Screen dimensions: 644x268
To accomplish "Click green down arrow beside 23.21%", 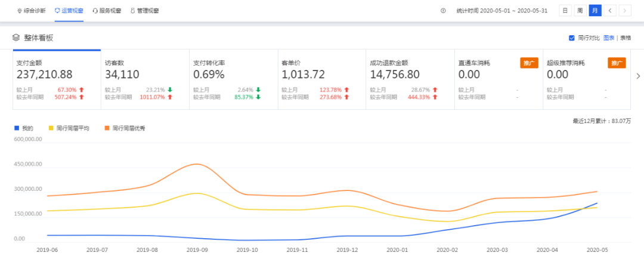I will click(x=169, y=90).
